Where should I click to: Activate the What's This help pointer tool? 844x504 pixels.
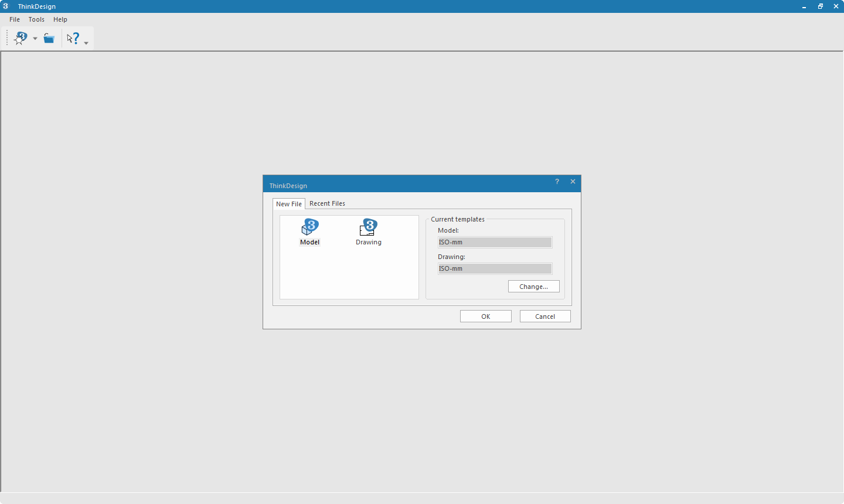[73, 39]
